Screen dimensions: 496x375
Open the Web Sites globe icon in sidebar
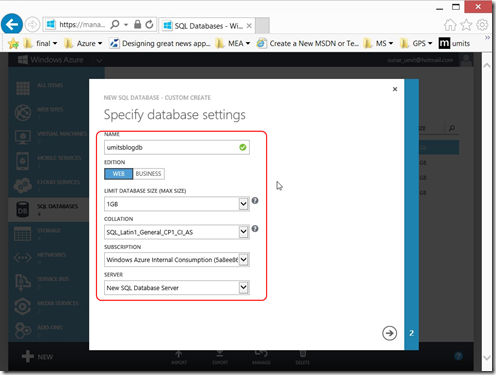[x=23, y=113]
